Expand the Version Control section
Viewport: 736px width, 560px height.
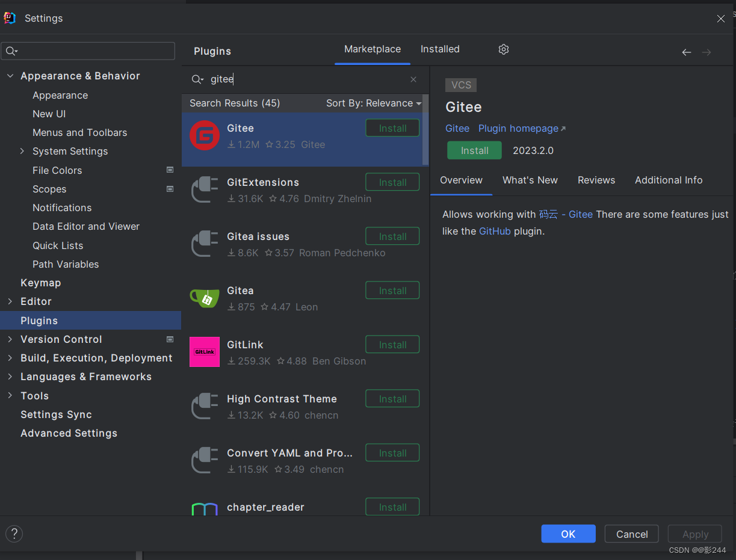point(10,339)
